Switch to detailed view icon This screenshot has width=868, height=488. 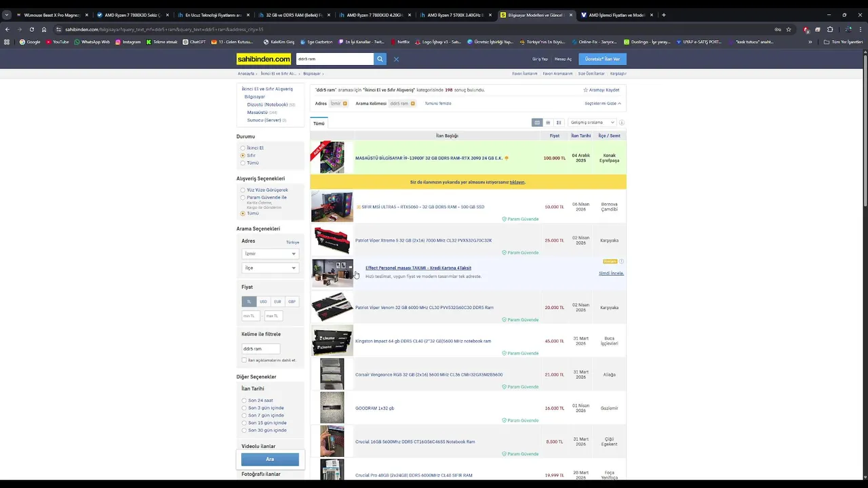(559, 123)
